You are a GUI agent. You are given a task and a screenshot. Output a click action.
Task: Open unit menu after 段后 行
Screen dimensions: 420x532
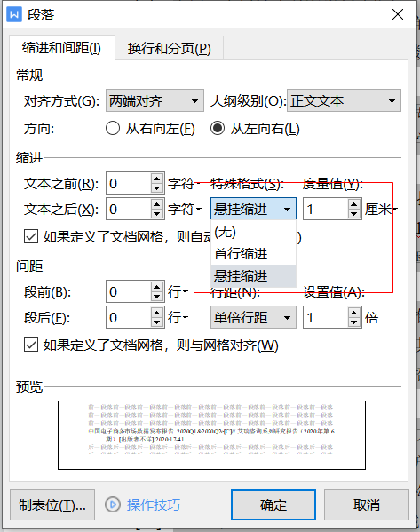coord(186,317)
